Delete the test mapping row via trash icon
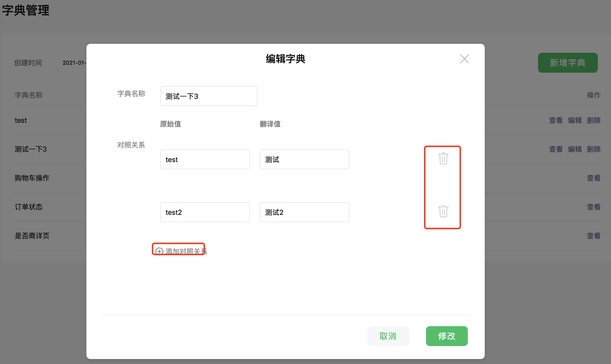Viewport: 611px width, 364px height. 443,158
